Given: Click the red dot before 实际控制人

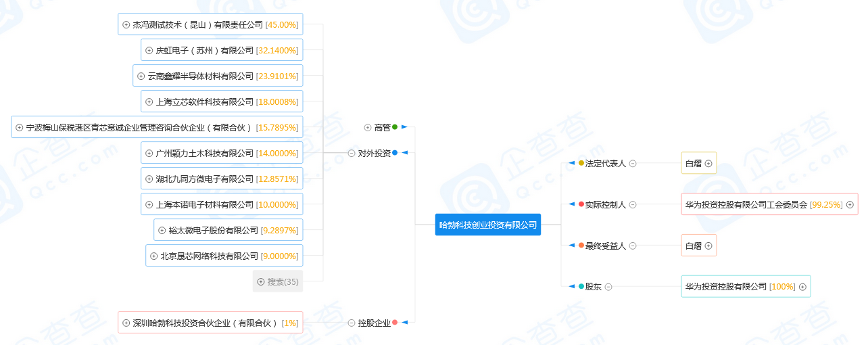Looking at the screenshot, I should pos(581,204).
